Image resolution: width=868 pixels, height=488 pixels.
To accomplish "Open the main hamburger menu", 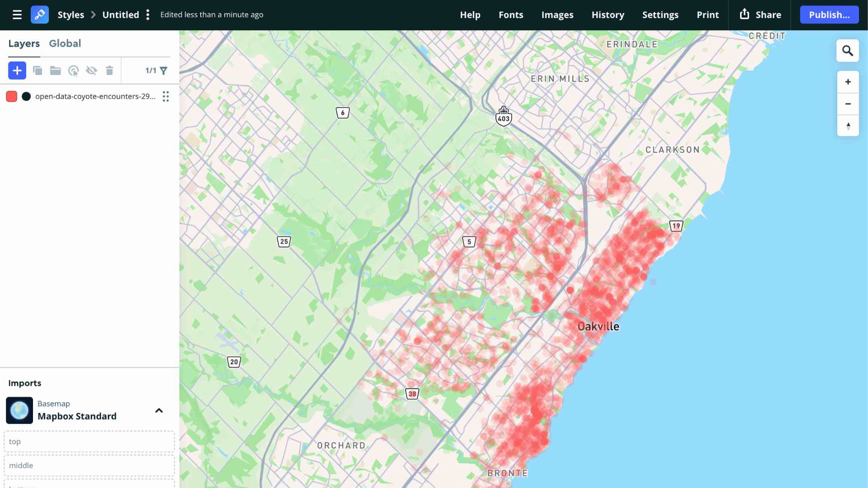I will pos(17,14).
